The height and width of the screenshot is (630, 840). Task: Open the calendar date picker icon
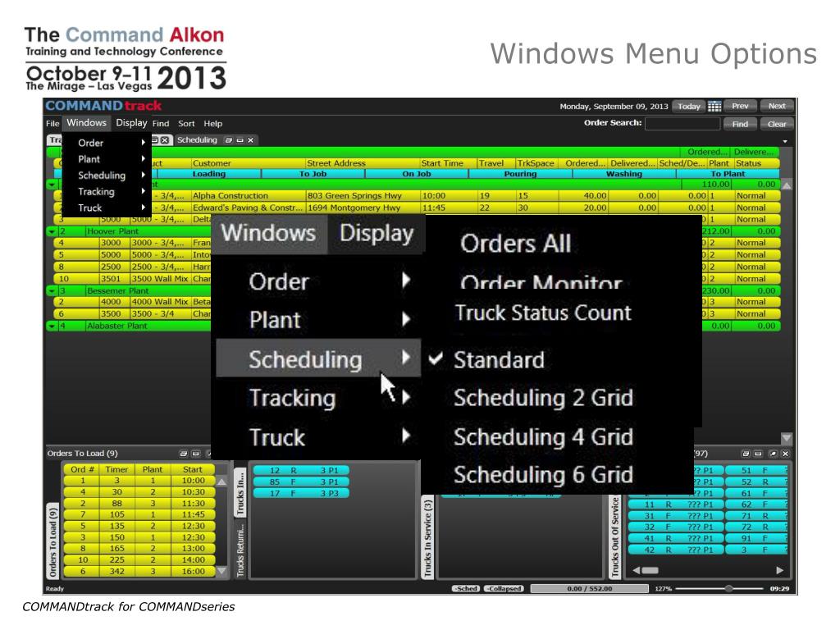pos(714,106)
